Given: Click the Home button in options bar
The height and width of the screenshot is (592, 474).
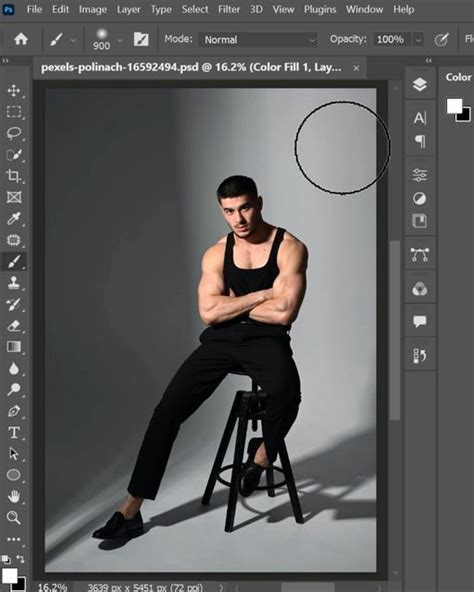Looking at the screenshot, I should 21,39.
